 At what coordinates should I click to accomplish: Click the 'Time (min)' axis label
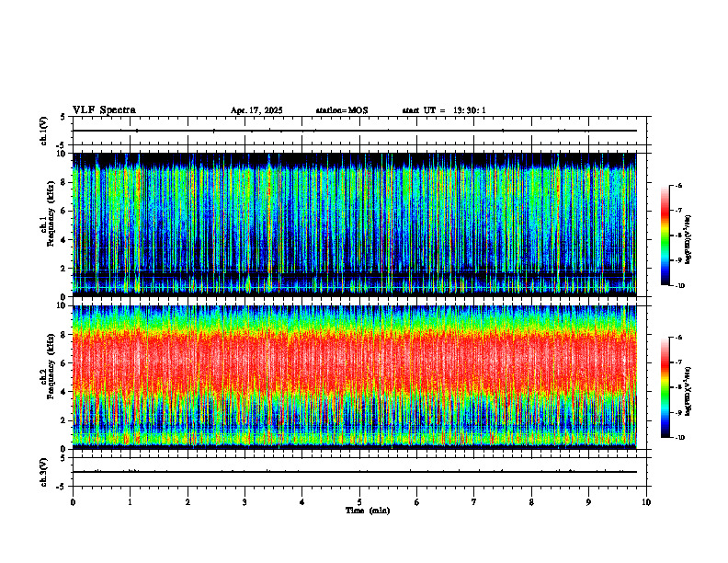[368, 511]
